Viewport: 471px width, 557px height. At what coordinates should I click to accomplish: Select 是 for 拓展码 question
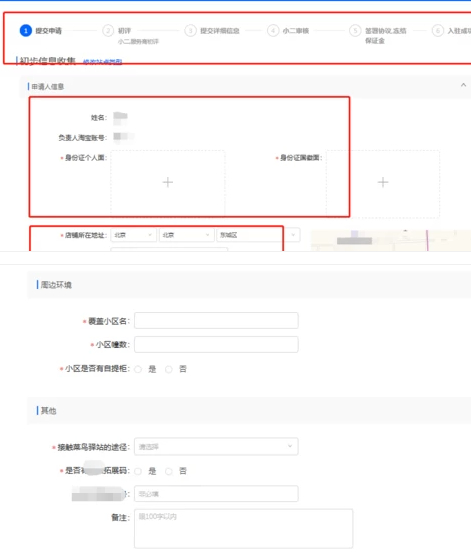(138, 471)
